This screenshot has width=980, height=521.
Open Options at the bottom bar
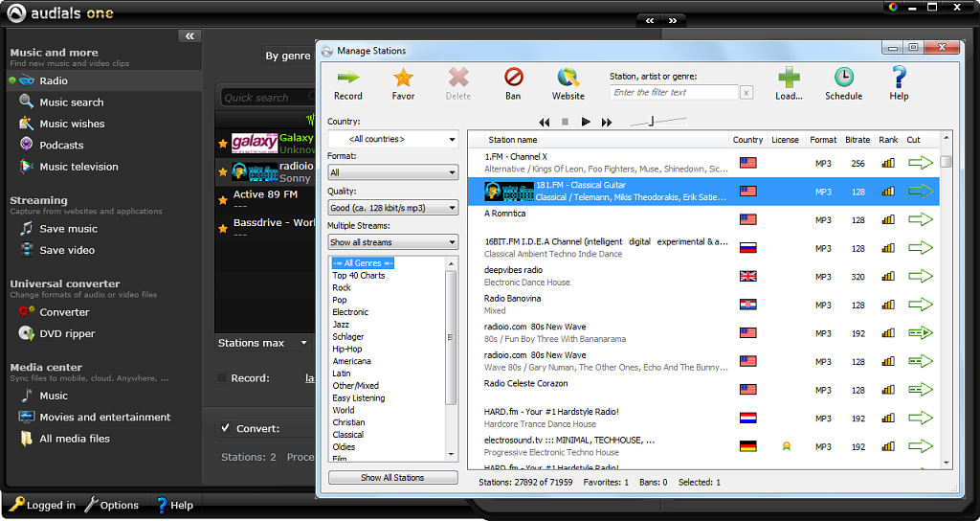coord(111,505)
